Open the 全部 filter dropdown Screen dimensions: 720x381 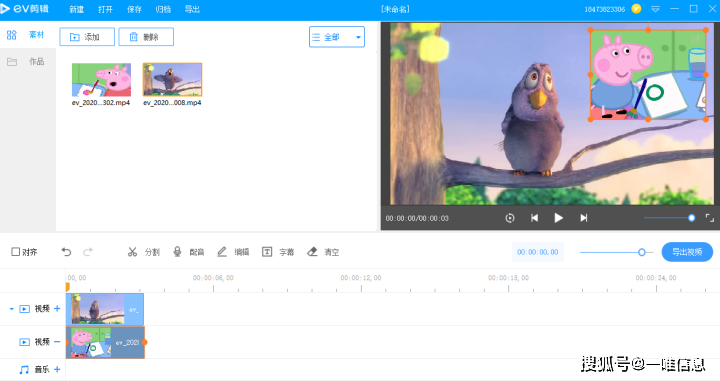337,37
